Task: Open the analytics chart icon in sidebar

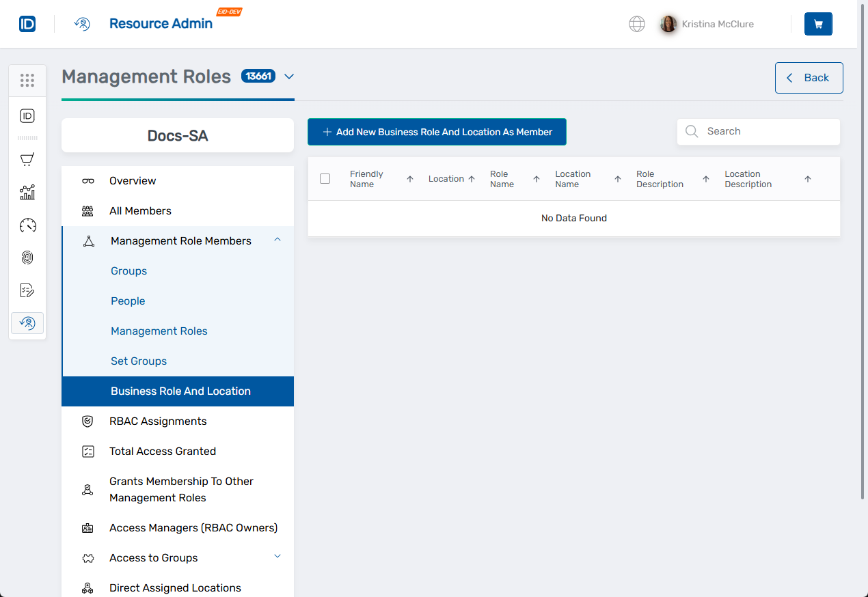Action: point(27,192)
